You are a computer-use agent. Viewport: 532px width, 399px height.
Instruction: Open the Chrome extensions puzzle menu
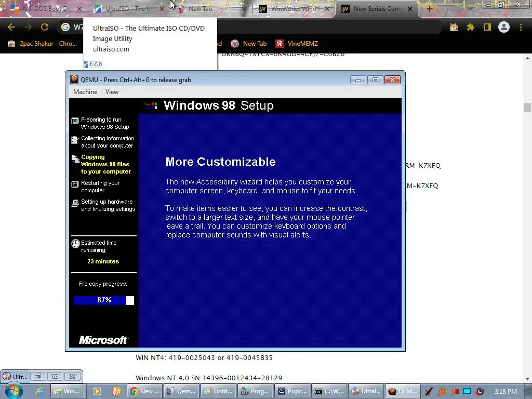pyautogui.click(x=471, y=27)
